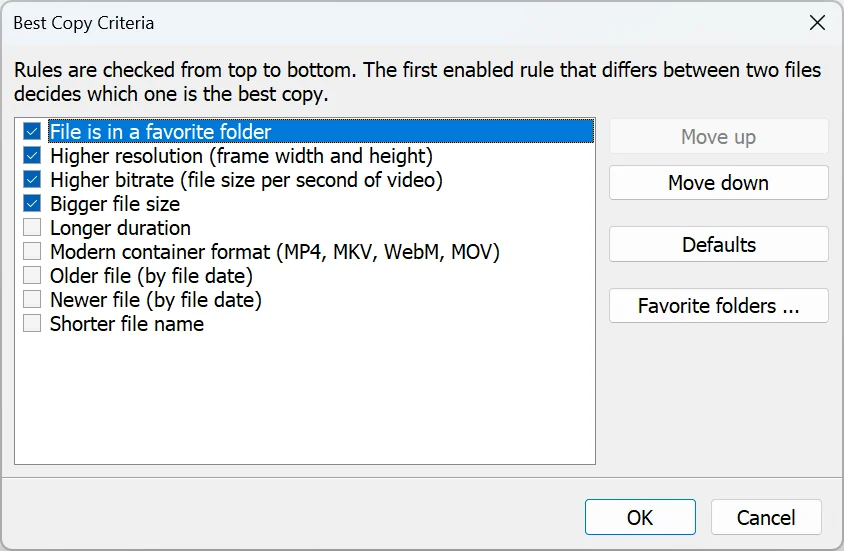
Task: Check the Older file checkbox
Action: coord(32,275)
